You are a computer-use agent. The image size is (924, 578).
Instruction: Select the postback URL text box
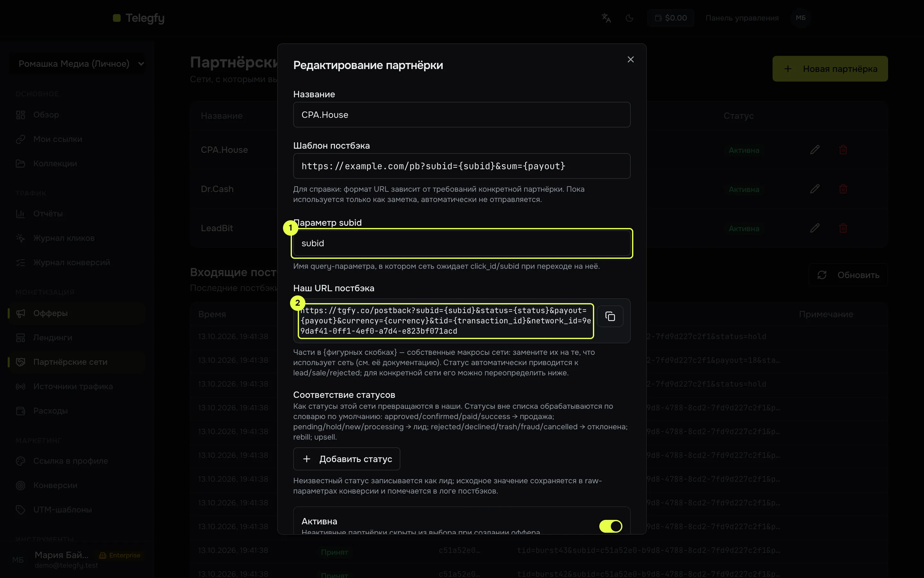(x=446, y=321)
